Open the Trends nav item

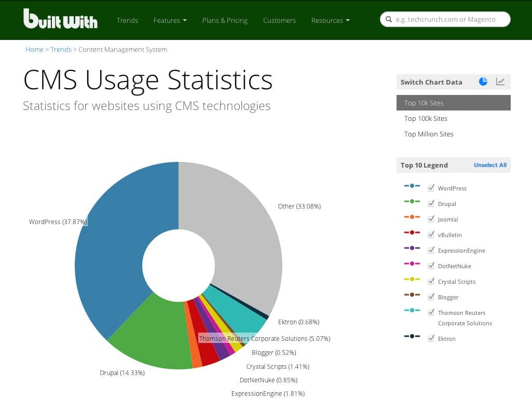click(x=127, y=20)
